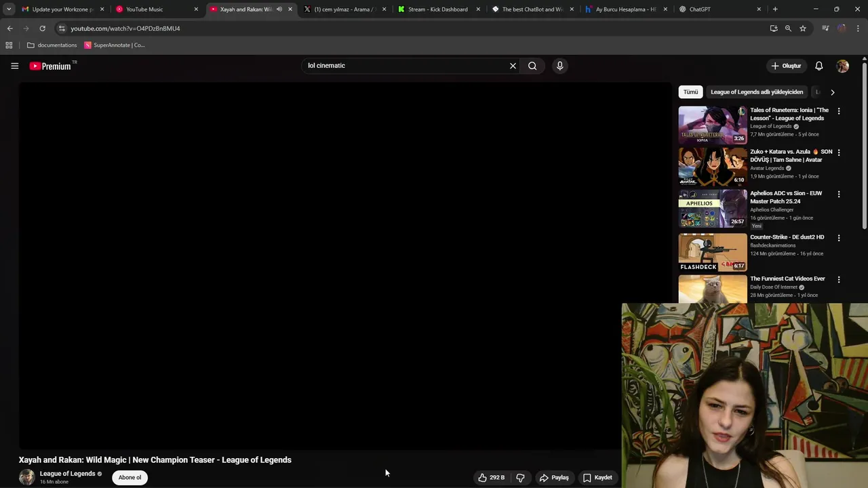Screen dimensions: 868x488
Task: Switch to Ay Burcu Hesaplama tab
Action: pyautogui.click(x=625, y=9)
